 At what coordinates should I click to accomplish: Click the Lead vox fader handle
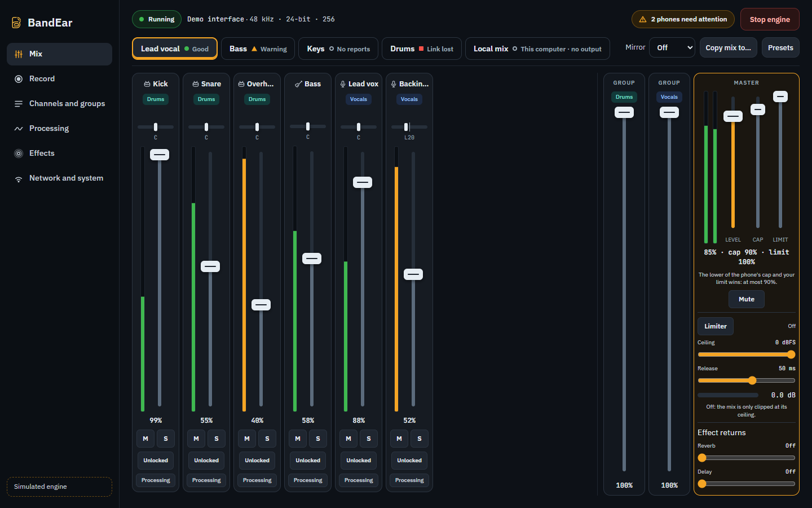point(363,182)
